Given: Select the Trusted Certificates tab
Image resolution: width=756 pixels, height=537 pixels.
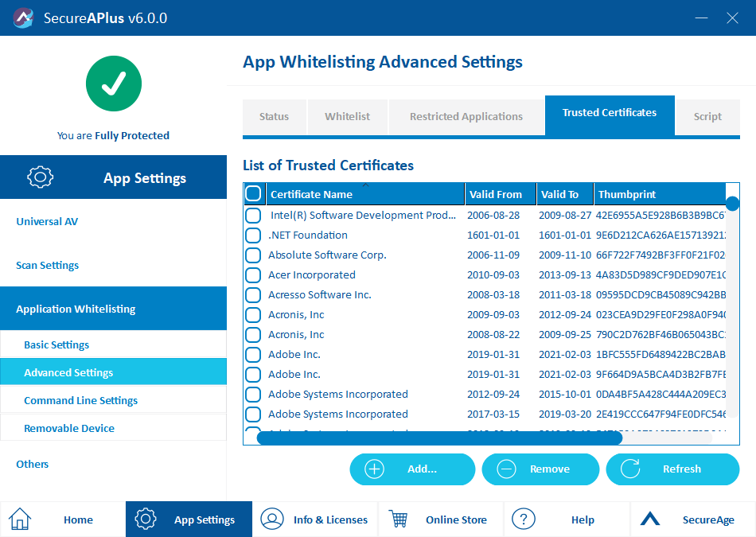Looking at the screenshot, I should [x=610, y=115].
